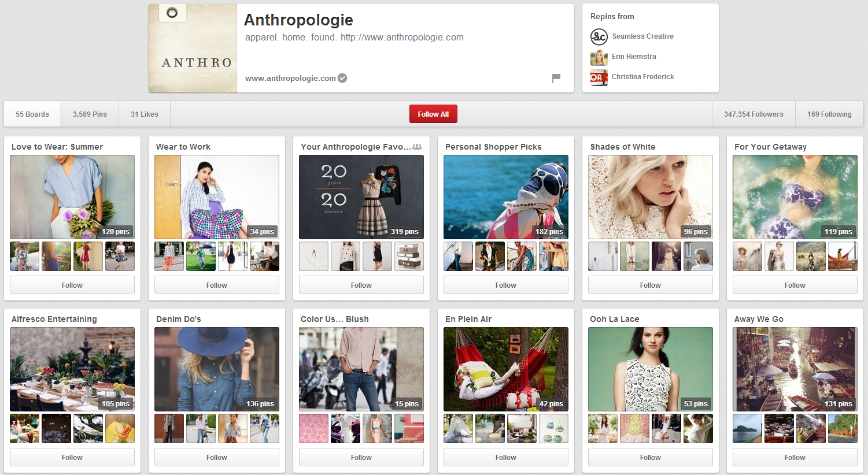
Task: Open the Ooh La Lace board title
Action: 615,319
